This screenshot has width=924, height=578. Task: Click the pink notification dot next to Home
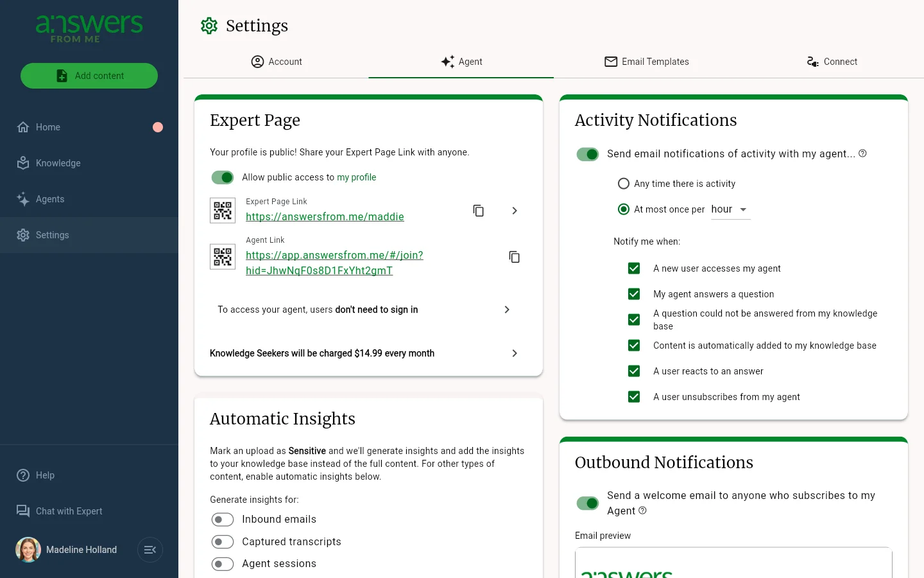click(x=158, y=127)
